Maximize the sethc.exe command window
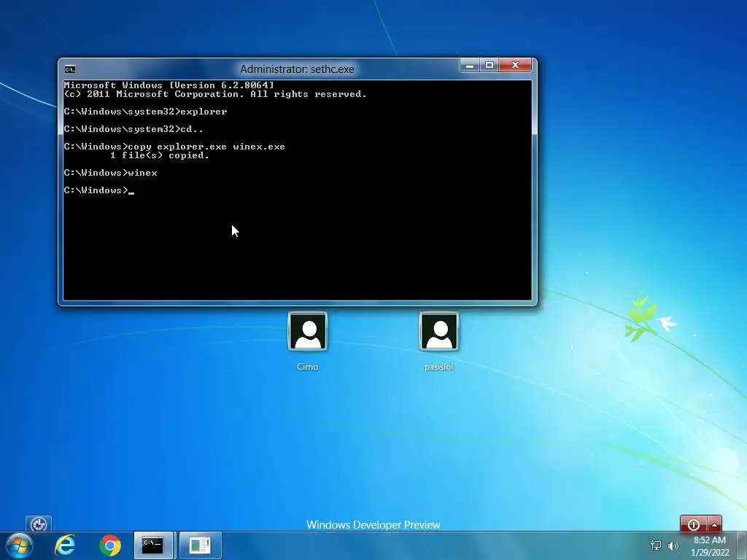Image resolution: width=747 pixels, height=560 pixels. click(x=489, y=65)
